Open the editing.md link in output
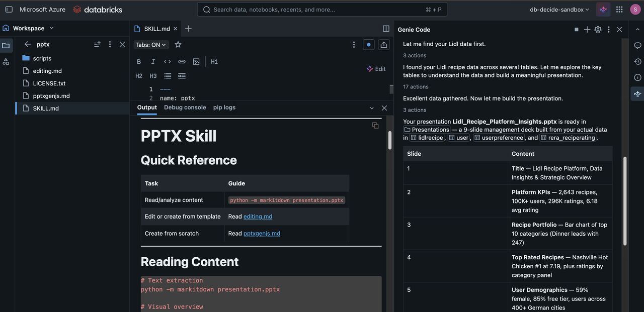The width and height of the screenshot is (644, 312). [258, 217]
